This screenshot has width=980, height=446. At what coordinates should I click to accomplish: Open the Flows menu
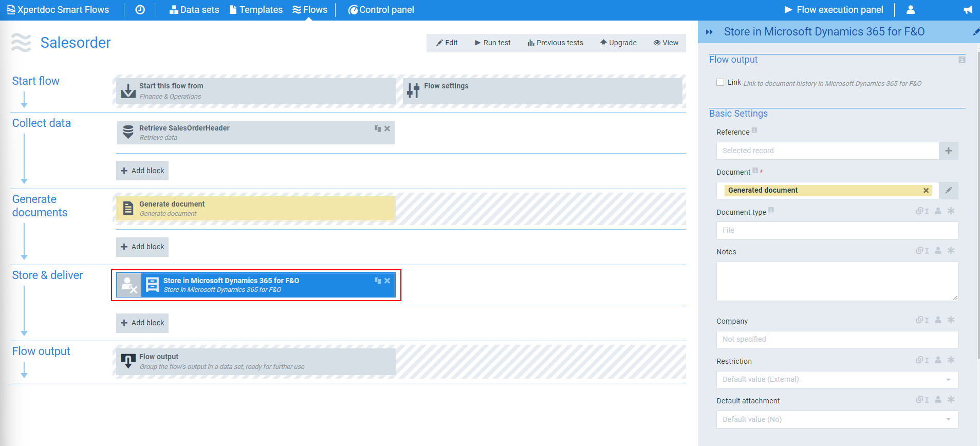[x=310, y=10]
